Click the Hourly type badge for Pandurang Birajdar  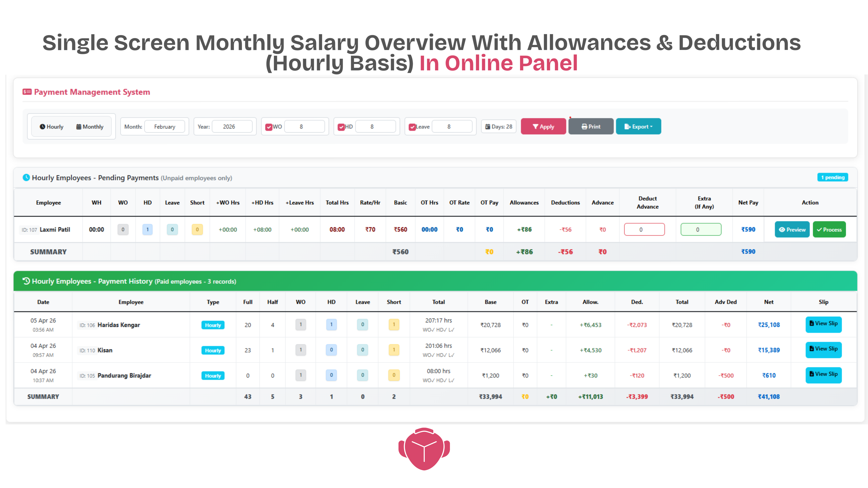(x=213, y=375)
